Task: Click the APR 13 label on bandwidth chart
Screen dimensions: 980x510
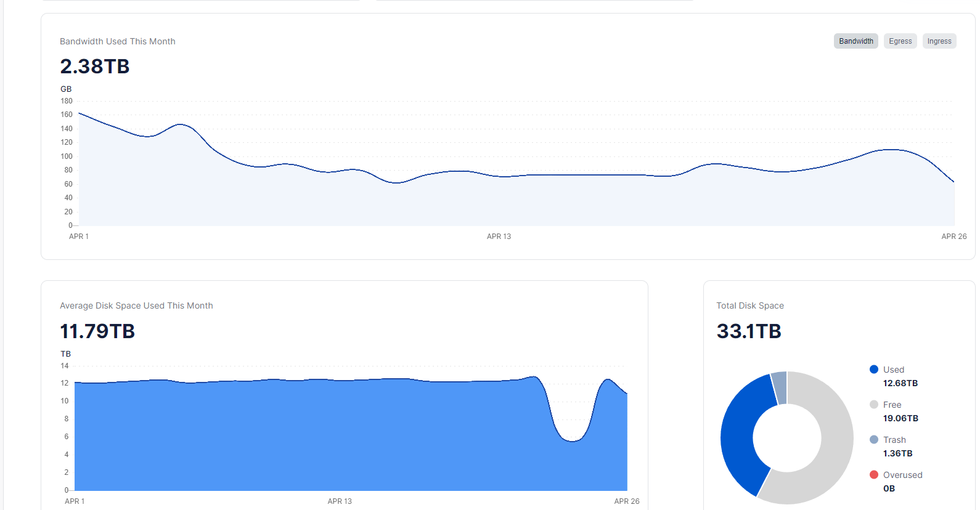Action: [x=499, y=237]
